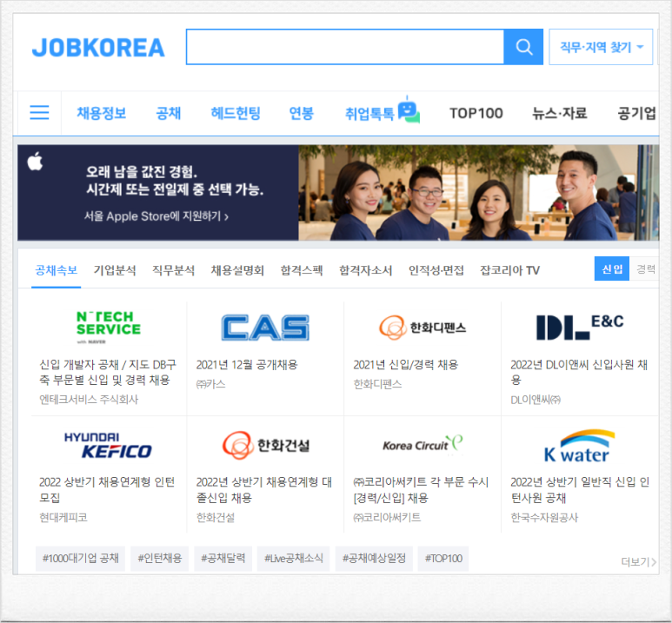Image resolution: width=672 pixels, height=623 pixels.
Task: Click the HYUNDAI KEFICO logo
Action: 109,445
